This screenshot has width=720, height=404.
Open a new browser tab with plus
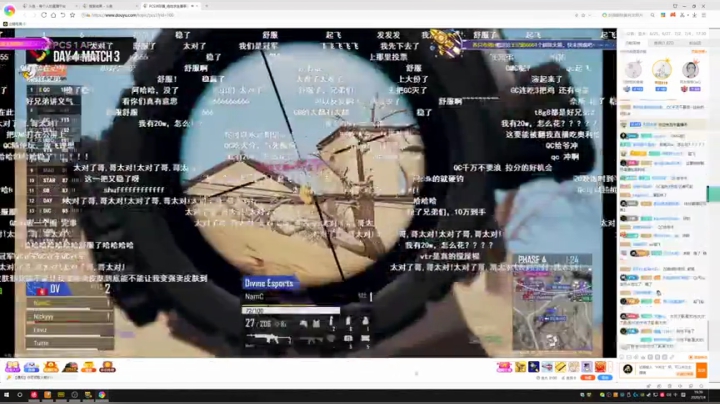coord(207,6)
